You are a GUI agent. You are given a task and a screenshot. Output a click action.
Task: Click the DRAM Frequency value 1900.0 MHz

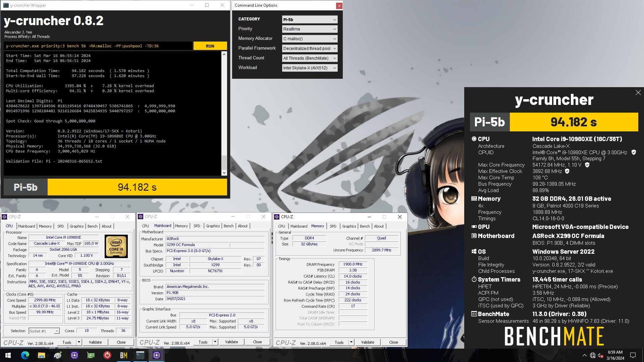[x=353, y=264]
